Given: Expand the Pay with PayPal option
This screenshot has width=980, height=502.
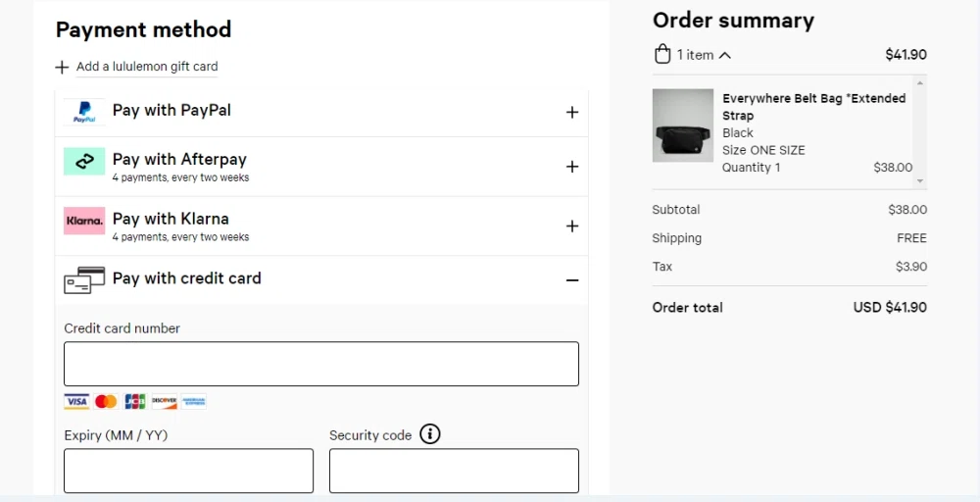Looking at the screenshot, I should (x=572, y=112).
